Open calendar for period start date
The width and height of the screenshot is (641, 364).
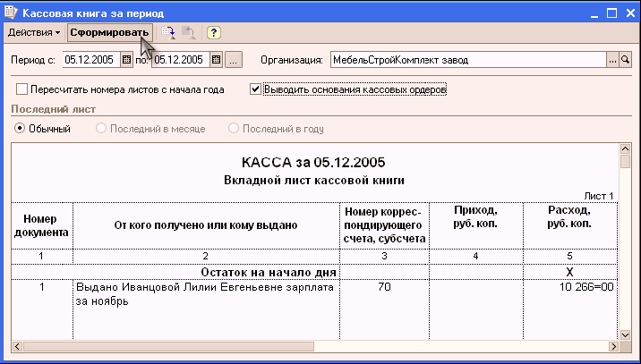[126, 60]
